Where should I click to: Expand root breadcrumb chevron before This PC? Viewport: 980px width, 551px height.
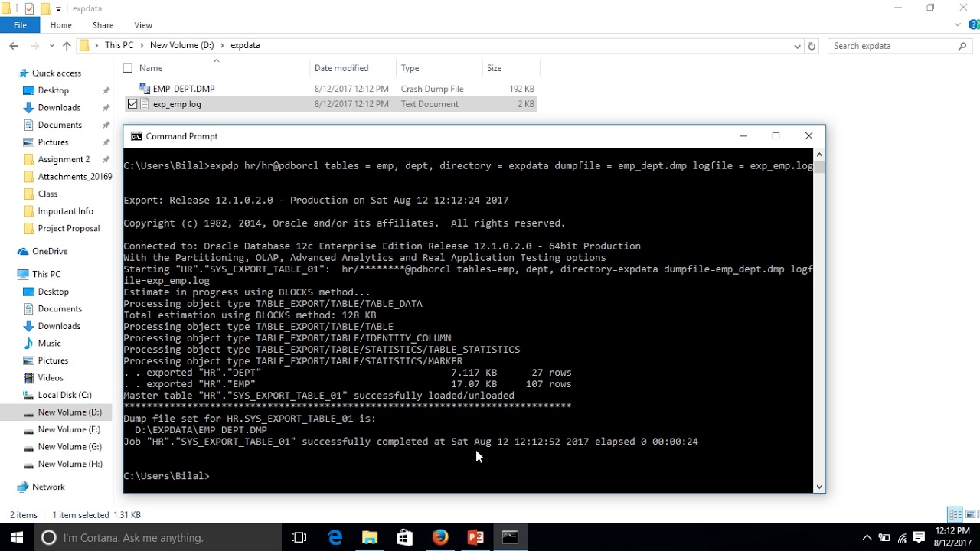(96, 46)
